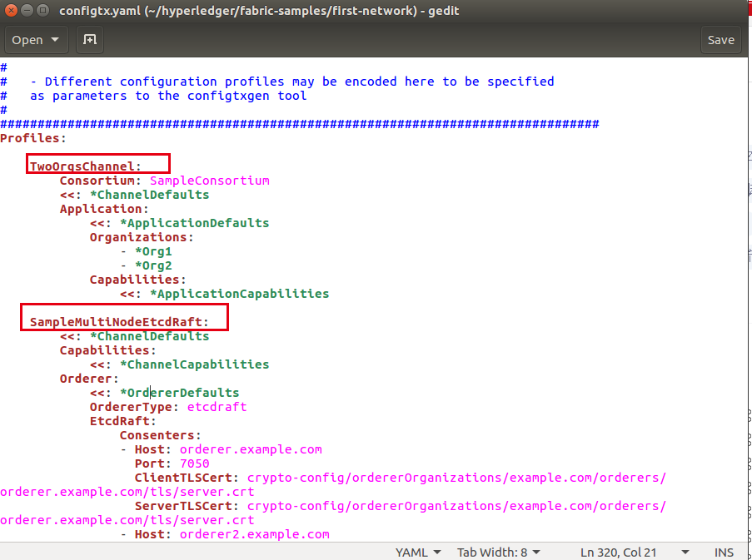
Task: Place cursor at *ApplicationDefaults
Action: click(x=194, y=223)
